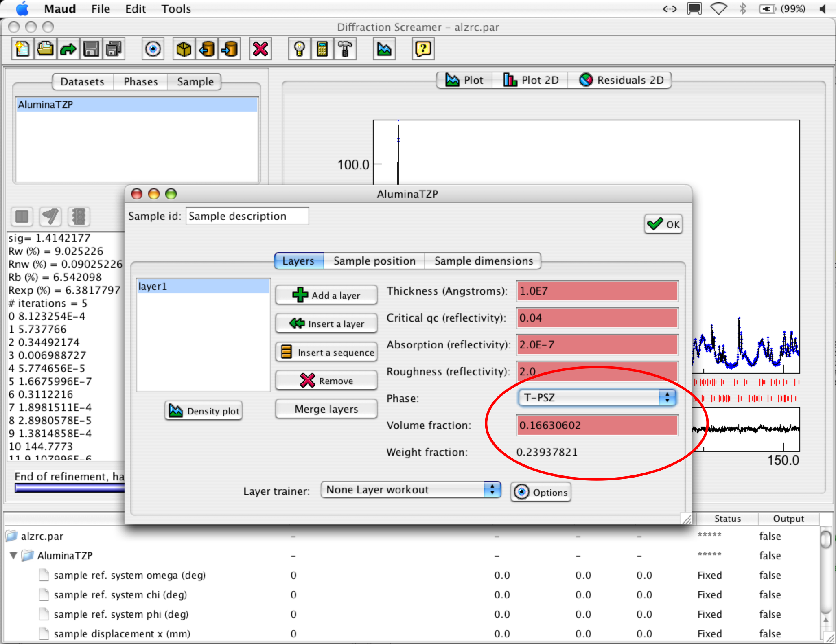Viewport: 836px width, 644px height.
Task: Open the Phases tab
Action: pos(140,82)
